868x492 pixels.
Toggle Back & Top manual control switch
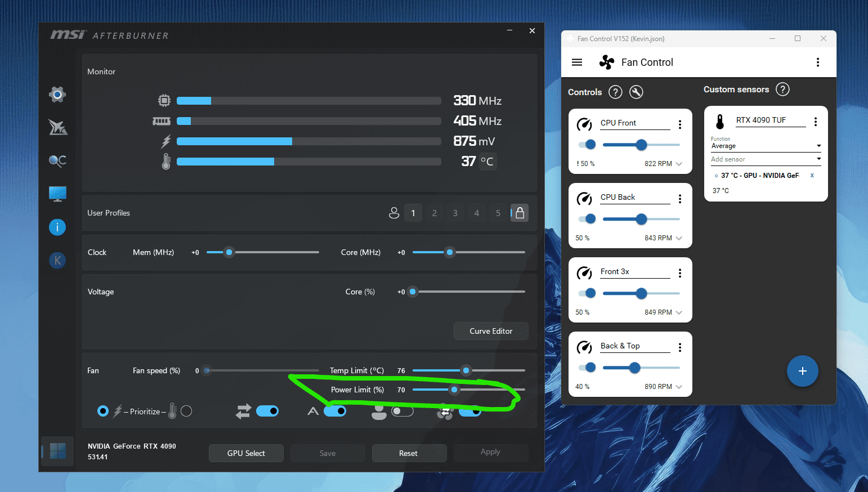(x=587, y=368)
